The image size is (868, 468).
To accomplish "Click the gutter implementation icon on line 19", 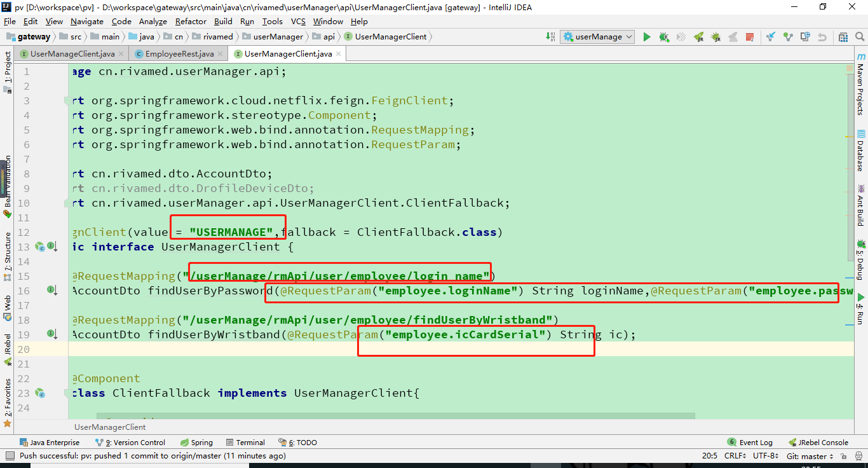I will 51,334.
